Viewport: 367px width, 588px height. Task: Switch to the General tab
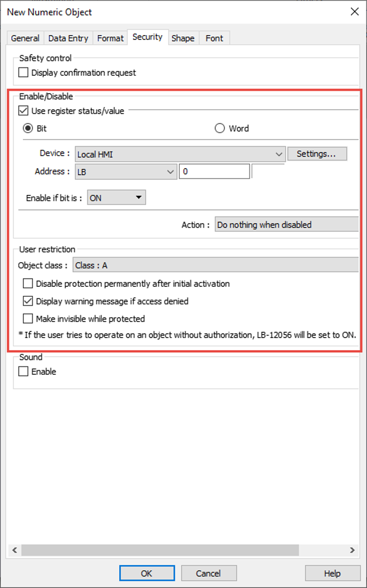(x=25, y=38)
